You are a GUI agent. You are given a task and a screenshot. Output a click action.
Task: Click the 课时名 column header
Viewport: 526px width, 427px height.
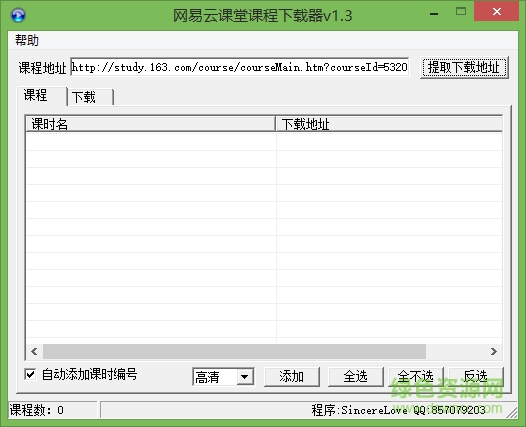[150, 124]
